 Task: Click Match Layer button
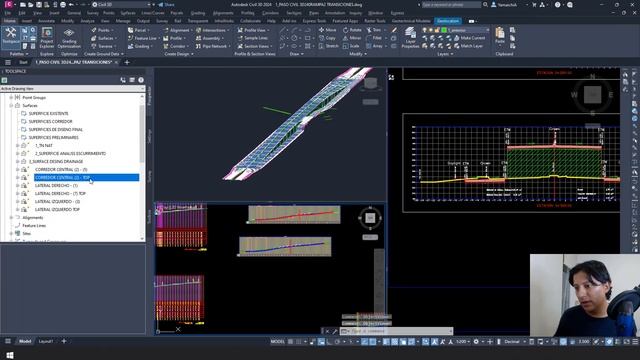click(469, 46)
